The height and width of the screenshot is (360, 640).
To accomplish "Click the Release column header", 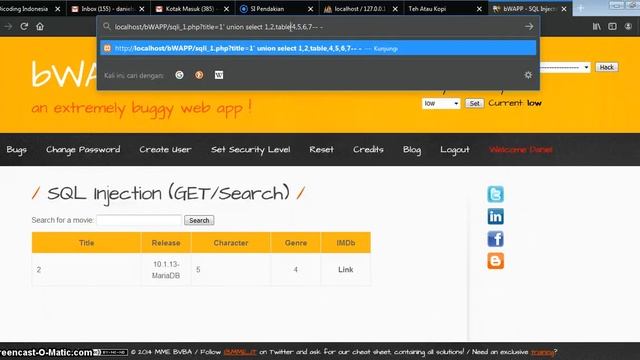I will point(166,243).
